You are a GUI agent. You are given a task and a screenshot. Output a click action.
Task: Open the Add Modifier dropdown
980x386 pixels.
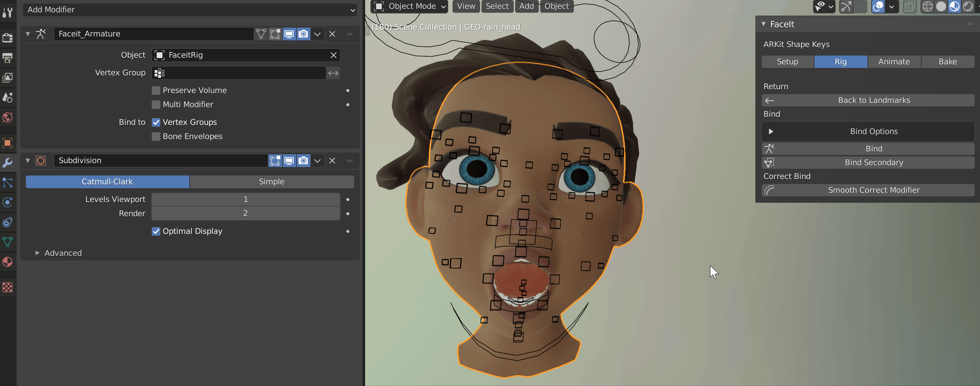[190, 10]
